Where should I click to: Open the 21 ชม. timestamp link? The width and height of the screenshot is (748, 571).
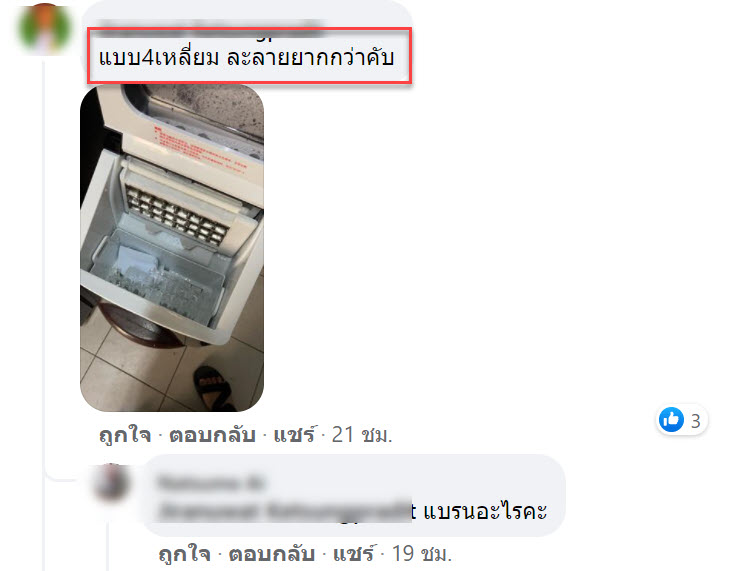[362, 435]
